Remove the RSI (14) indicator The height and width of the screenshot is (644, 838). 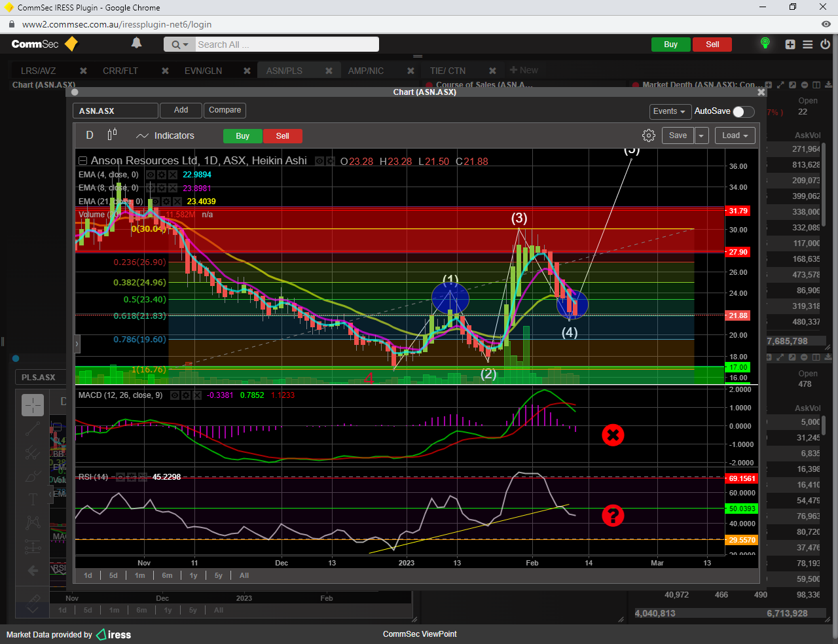143,477
